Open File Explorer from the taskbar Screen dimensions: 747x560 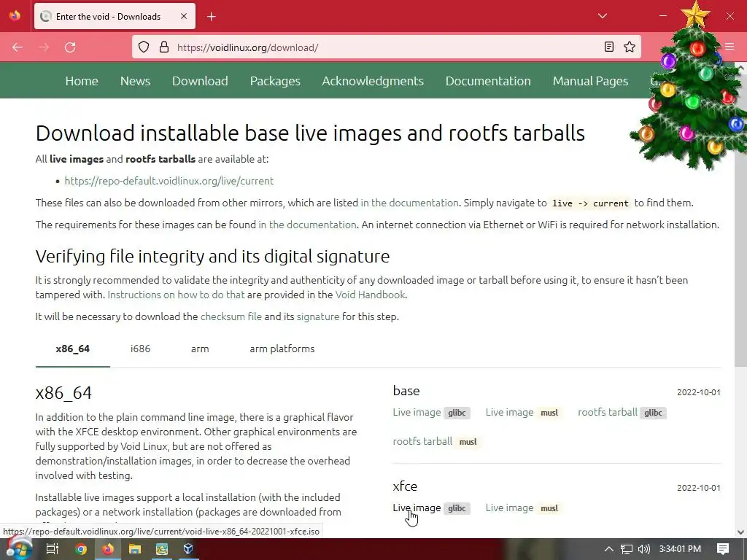[135, 549]
